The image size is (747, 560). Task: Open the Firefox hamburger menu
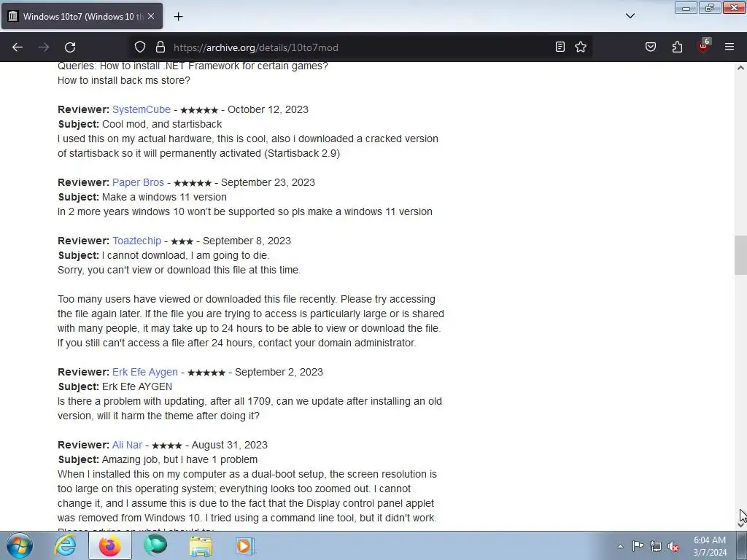tap(729, 47)
